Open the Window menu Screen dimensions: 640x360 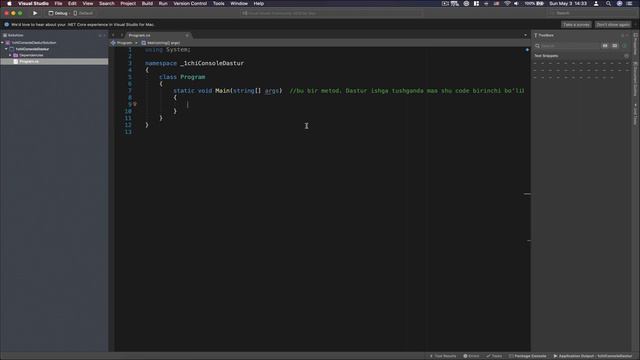239,3
